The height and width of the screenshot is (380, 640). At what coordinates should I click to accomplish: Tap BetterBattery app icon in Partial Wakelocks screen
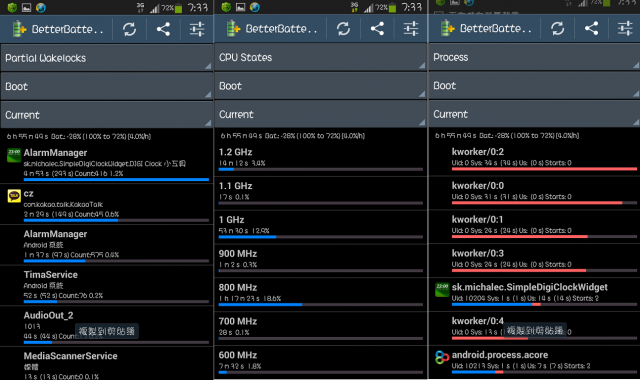point(19,29)
